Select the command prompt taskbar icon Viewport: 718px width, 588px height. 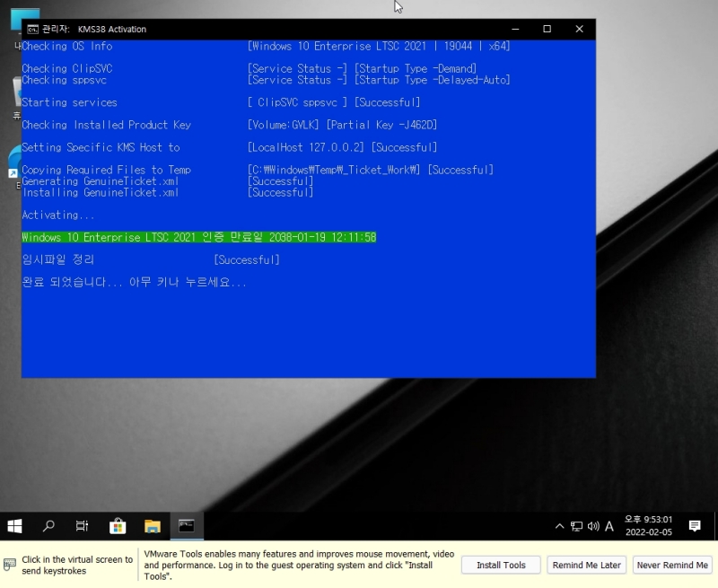[x=187, y=526]
